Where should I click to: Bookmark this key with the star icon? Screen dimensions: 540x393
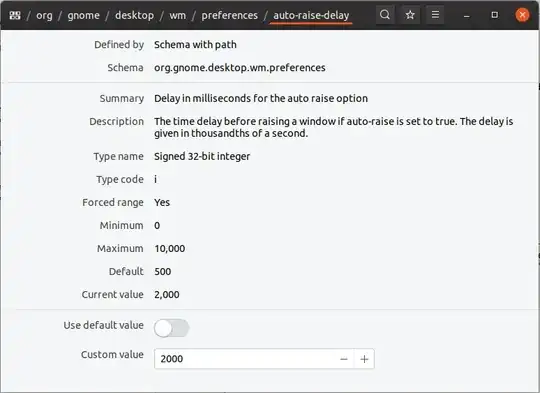pyautogui.click(x=410, y=15)
